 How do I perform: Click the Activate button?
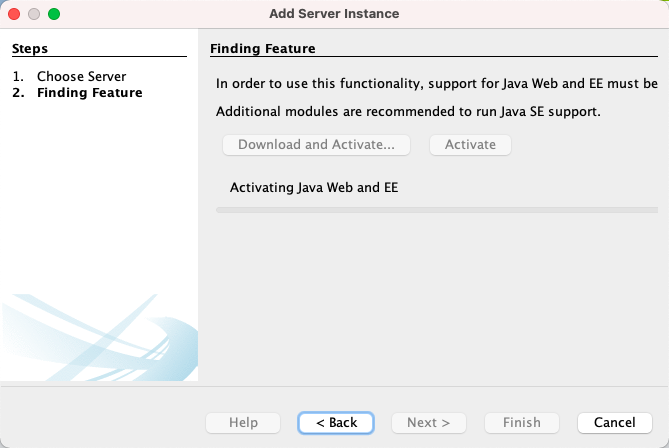[x=470, y=145]
